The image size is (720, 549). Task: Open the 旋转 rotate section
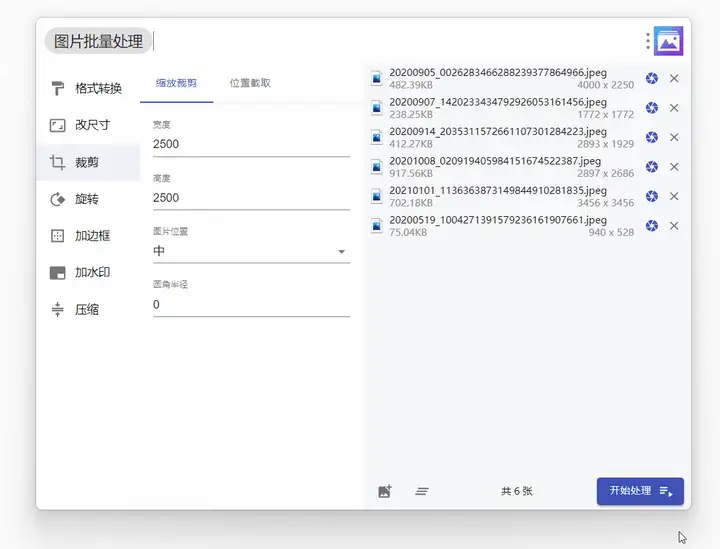coord(88,199)
